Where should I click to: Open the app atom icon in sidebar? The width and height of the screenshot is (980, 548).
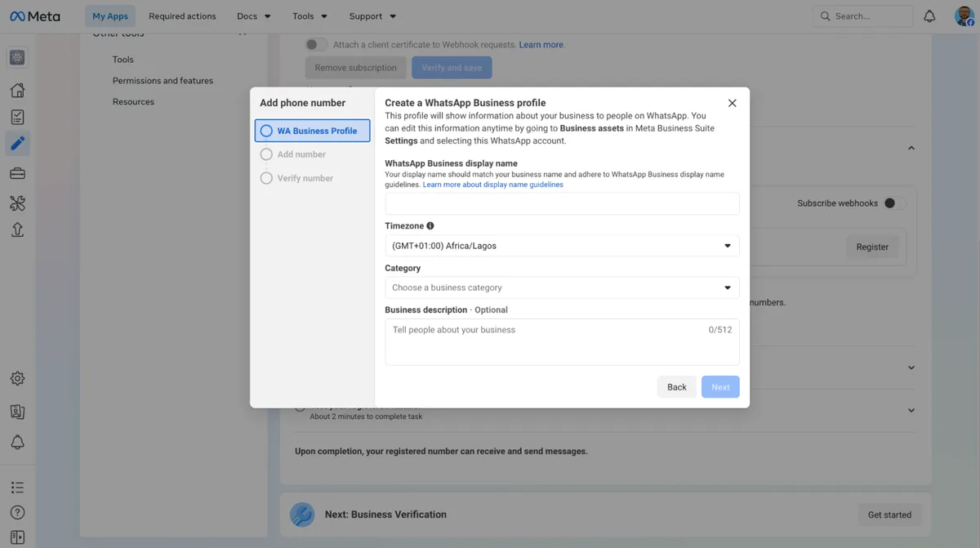click(17, 57)
